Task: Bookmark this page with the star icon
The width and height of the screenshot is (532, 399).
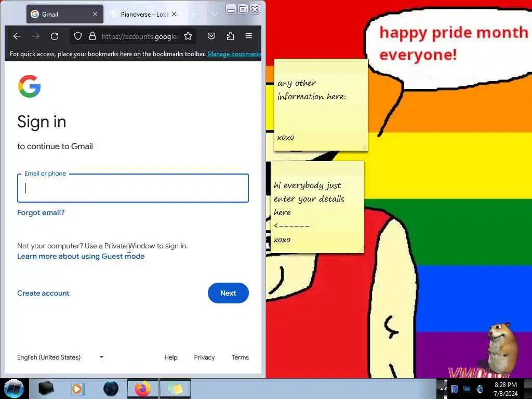Action: click(x=188, y=36)
